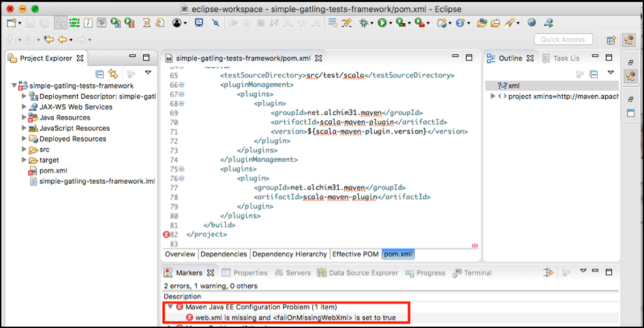
Task: Click the Open Perspective icon
Action: 611,39
